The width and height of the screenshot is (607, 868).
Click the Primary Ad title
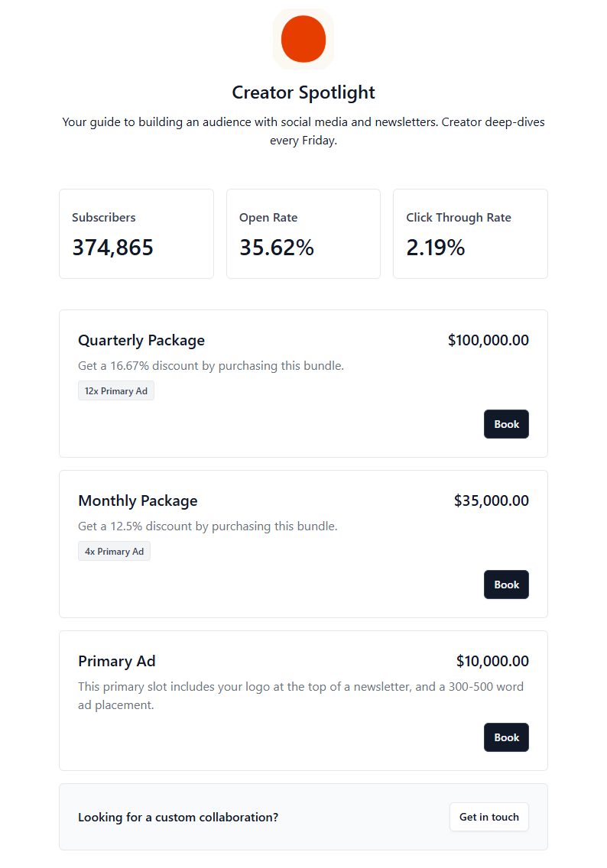tap(116, 662)
